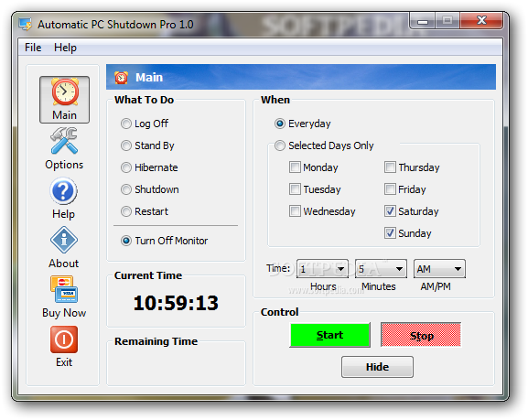528x420 pixels.
Task: Choose the Restart radio button
Action: tap(126, 211)
